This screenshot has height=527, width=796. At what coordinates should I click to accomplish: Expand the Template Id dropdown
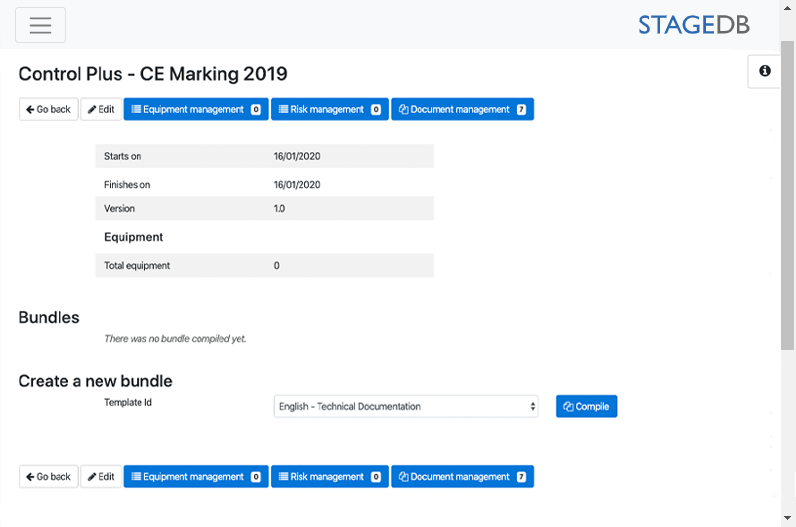[406, 406]
